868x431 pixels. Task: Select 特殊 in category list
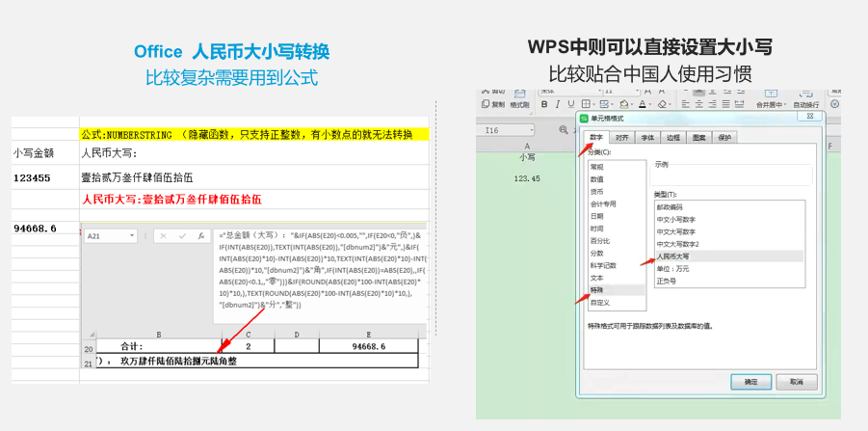pyautogui.click(x=617, y=289)
